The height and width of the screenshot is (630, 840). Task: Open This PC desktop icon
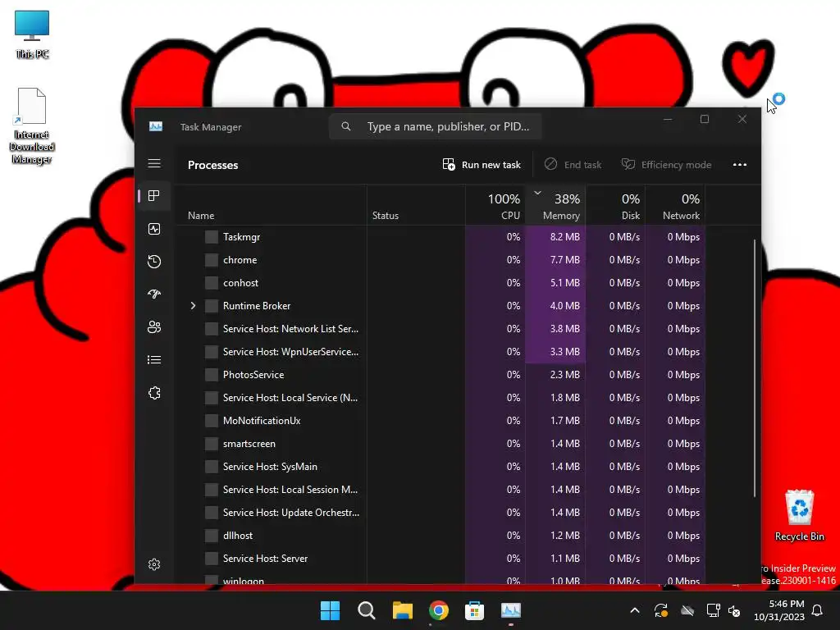point(32,34)
